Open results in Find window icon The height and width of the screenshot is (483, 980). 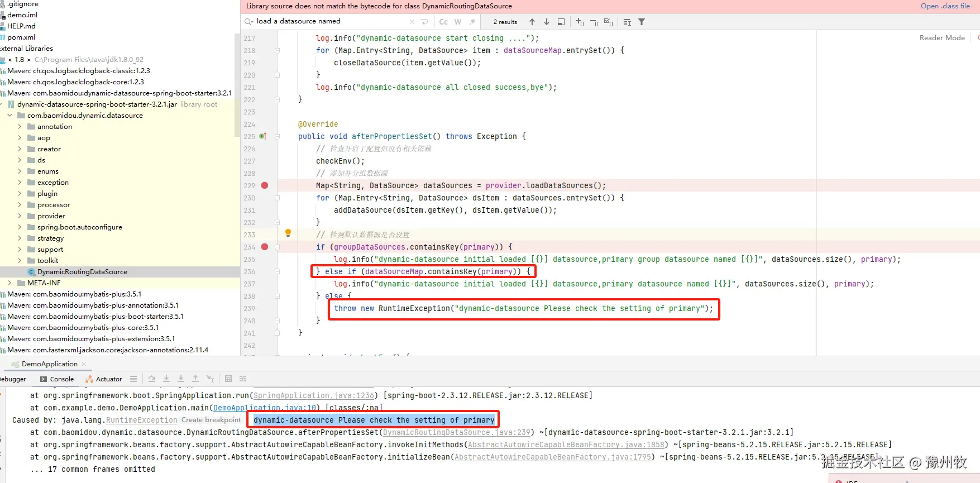click(x=561, y=22)
